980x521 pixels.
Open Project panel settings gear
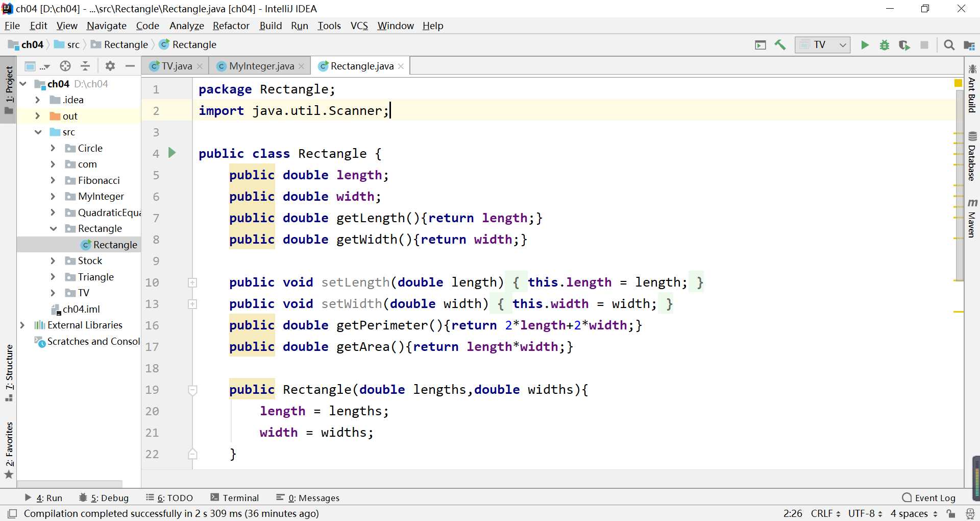coord(110,66)
